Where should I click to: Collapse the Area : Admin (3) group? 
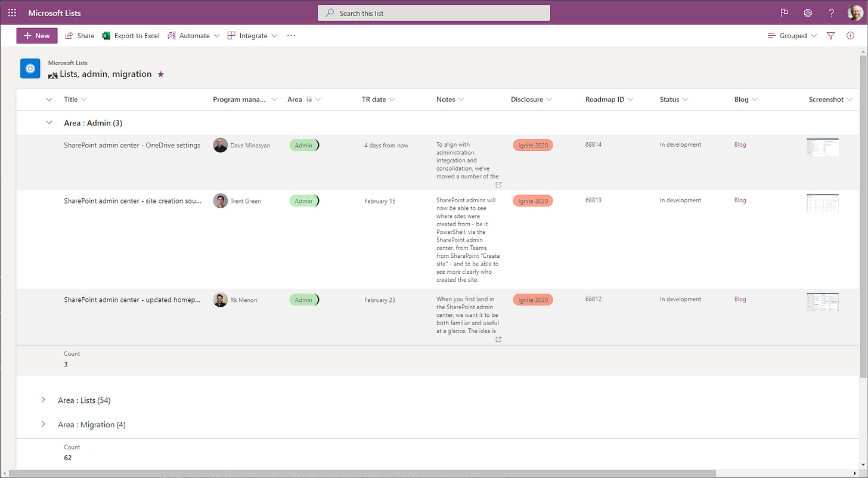[49, 122]
